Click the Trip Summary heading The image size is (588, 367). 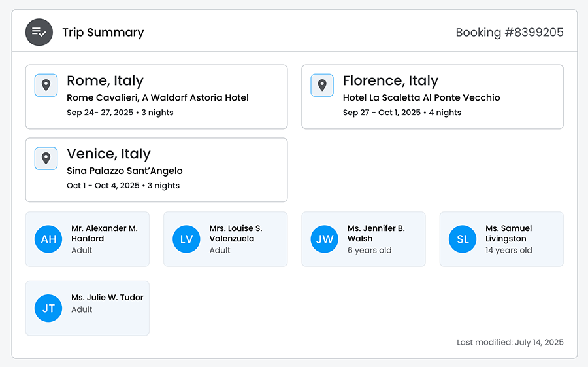click(x=103, y=33)
